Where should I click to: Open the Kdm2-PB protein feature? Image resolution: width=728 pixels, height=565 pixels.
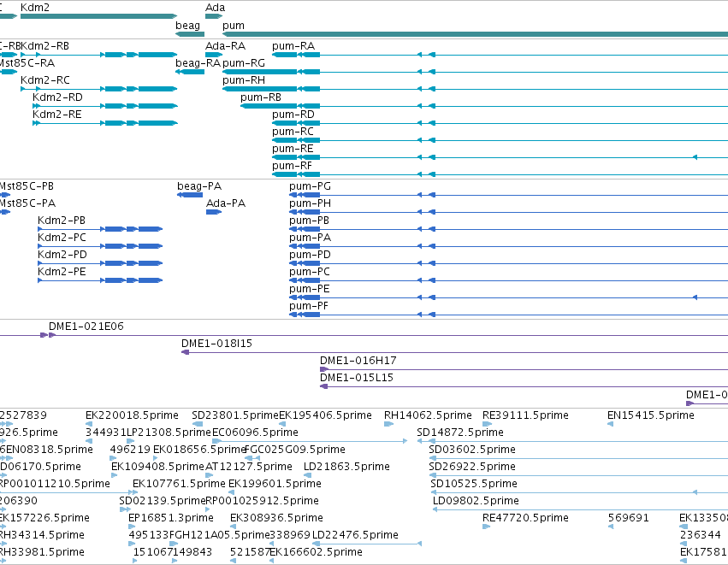[62, 221]
